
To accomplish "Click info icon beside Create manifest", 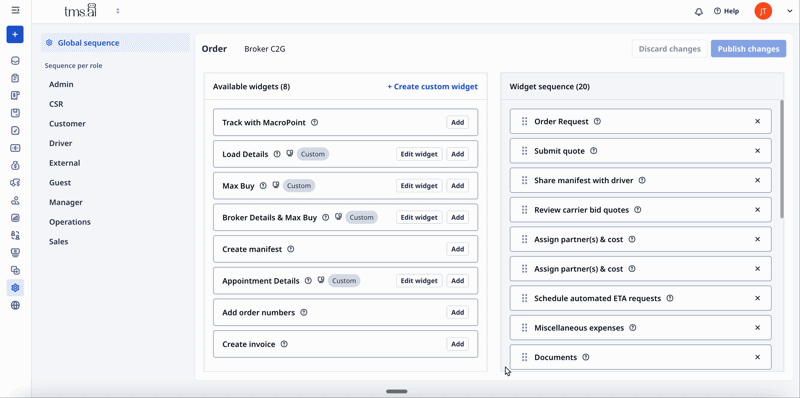I will pos(290,249).
